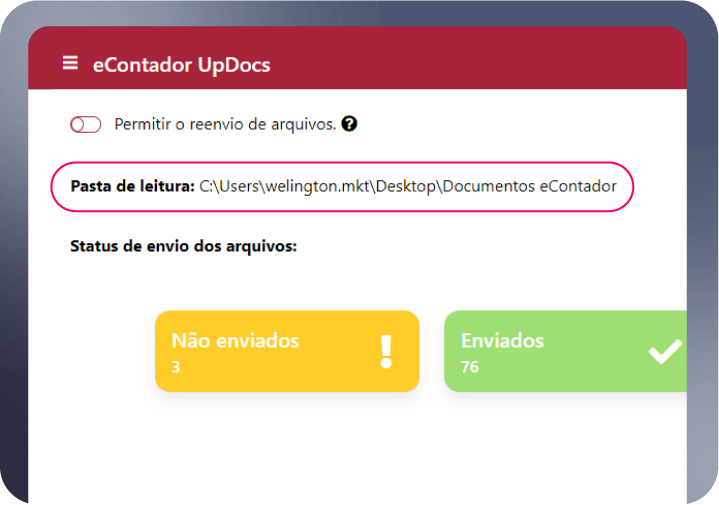The width and height of the screenshot is (719, 505).
Task: Click the checkmark icon on Enviados
Action: [665, 351]
